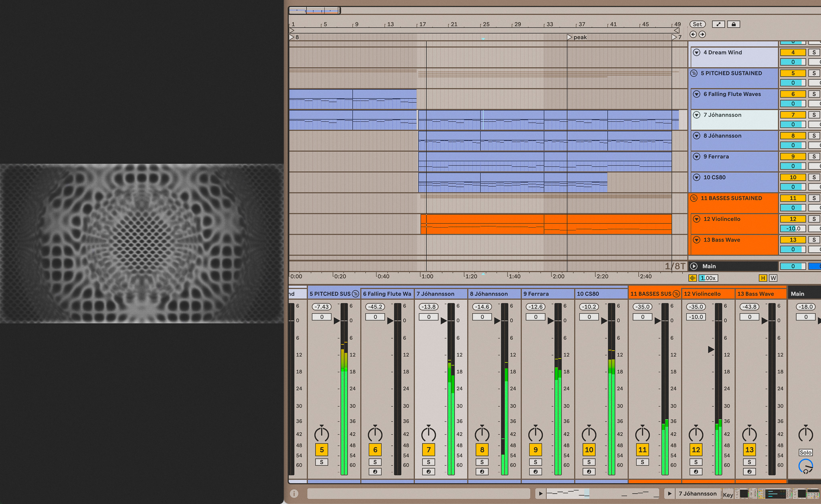The image size is (821, 504).
Task: Toggle the W optimize width button
Action: pos(773,278)
